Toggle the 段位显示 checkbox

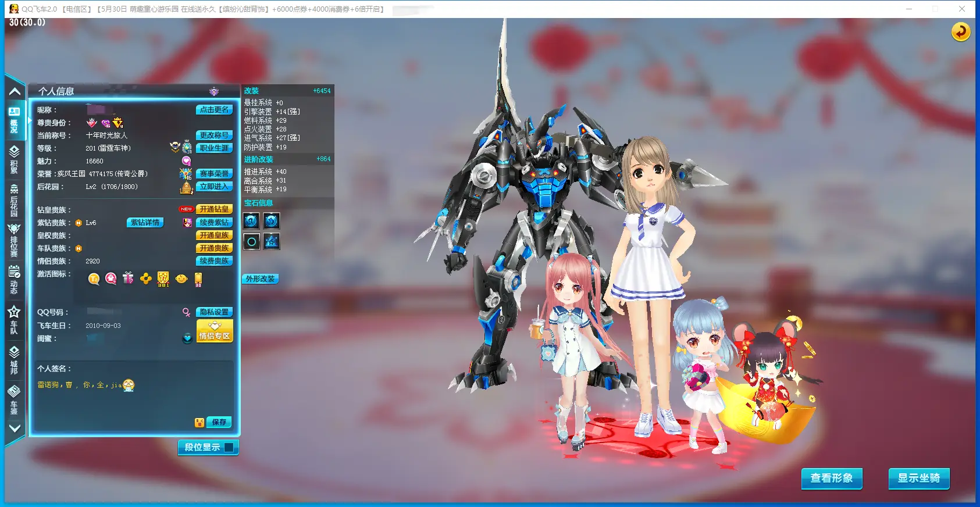pyautogui.click(x=229, y=447)
